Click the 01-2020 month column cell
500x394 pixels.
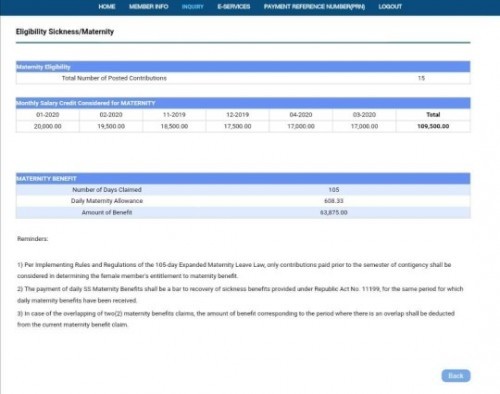coord(48,114)
